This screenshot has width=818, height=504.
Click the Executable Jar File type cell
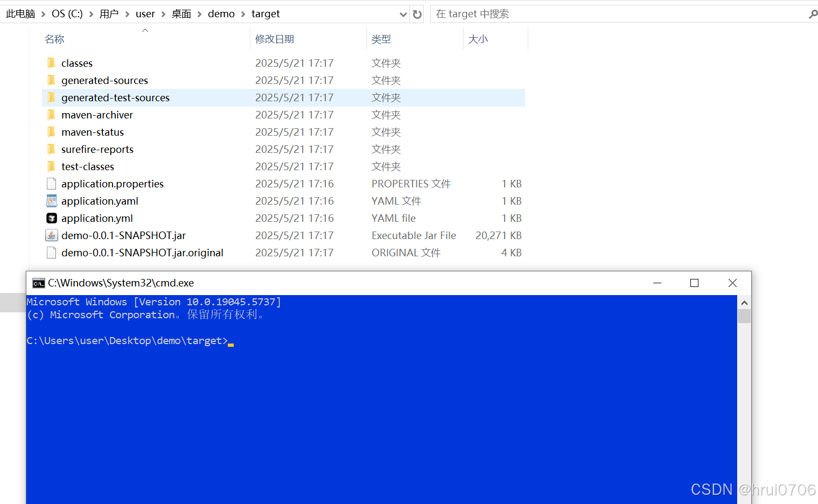[x=414, y=235]
